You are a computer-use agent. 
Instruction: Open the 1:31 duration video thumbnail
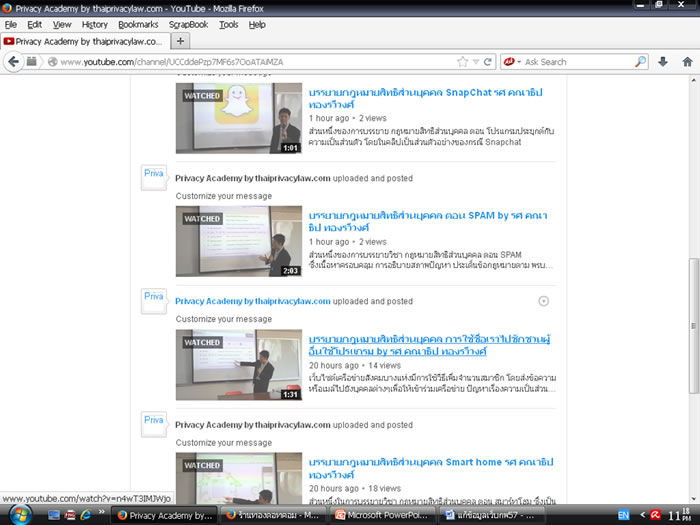coord(239,365)
